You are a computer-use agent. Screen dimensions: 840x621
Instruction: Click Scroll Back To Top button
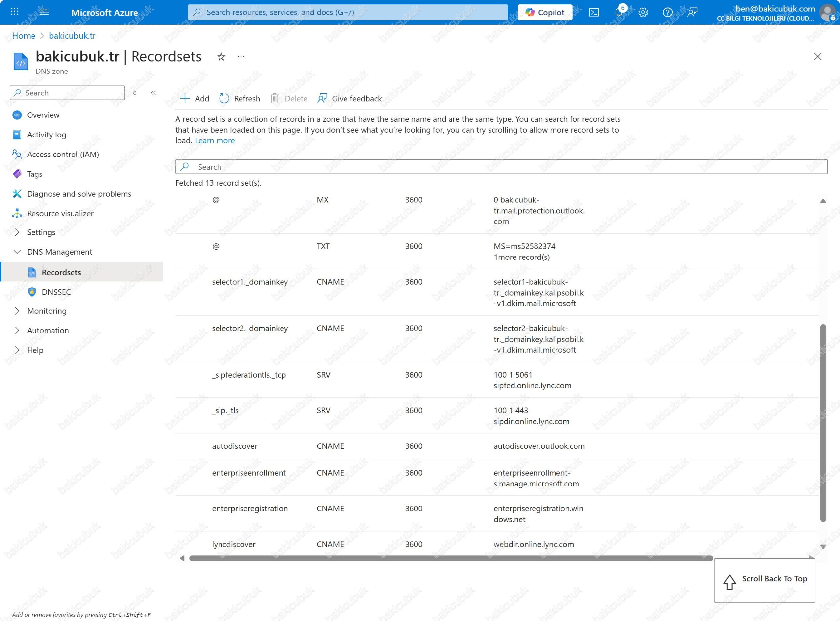[x=764, y=580]
